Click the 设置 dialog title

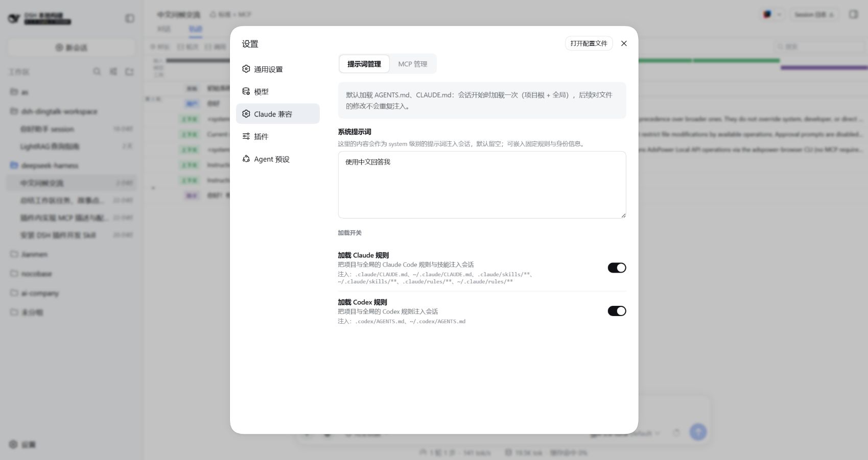click(250, 44)
